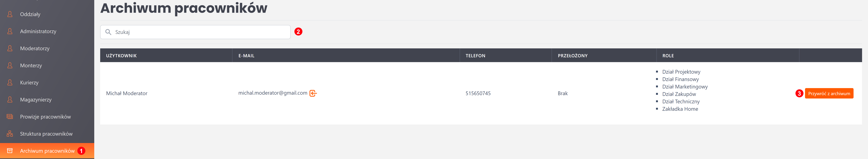
Task: Click the Kurierzy person icon
Action: (10, 82)
